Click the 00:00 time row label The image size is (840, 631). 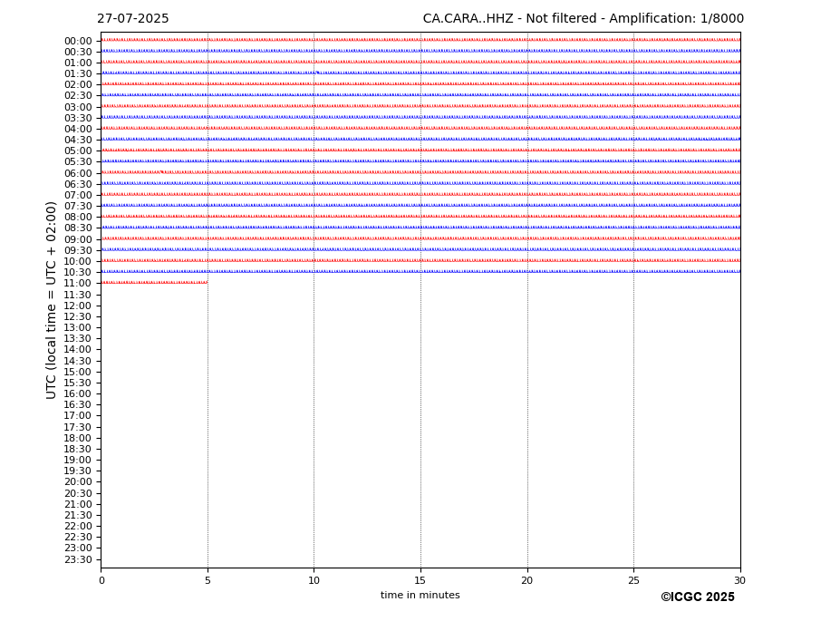tap(78, 42)
